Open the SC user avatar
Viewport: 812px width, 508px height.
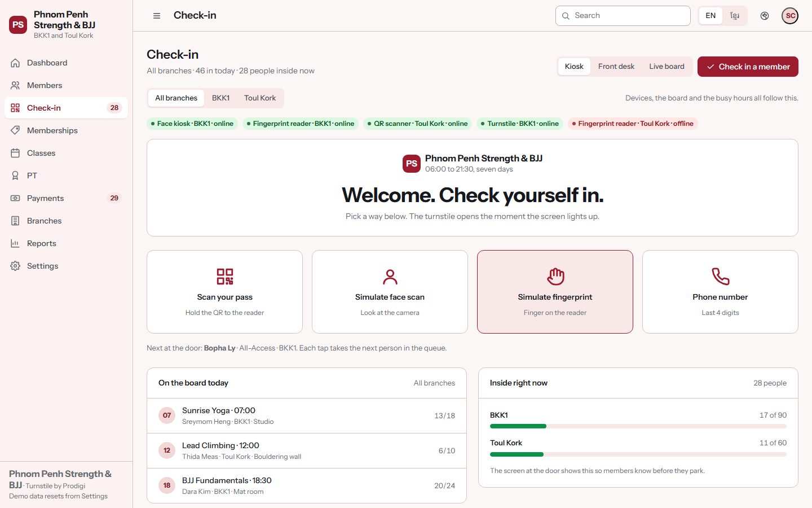[790, 16]
